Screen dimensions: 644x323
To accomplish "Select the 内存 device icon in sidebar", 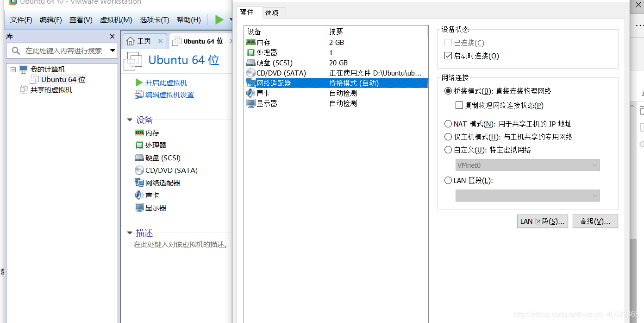I will tap(138, 133).
